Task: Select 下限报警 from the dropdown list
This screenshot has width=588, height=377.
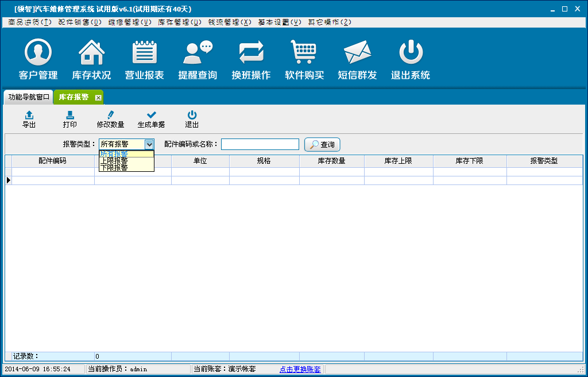Action: pos(114,168)
